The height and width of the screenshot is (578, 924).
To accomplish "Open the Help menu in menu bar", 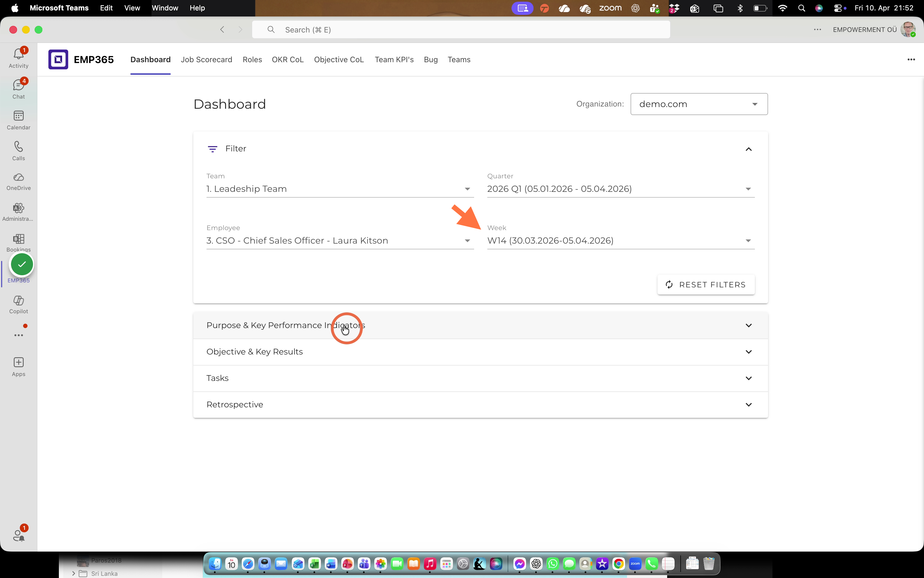I will (x=197, y=8).
